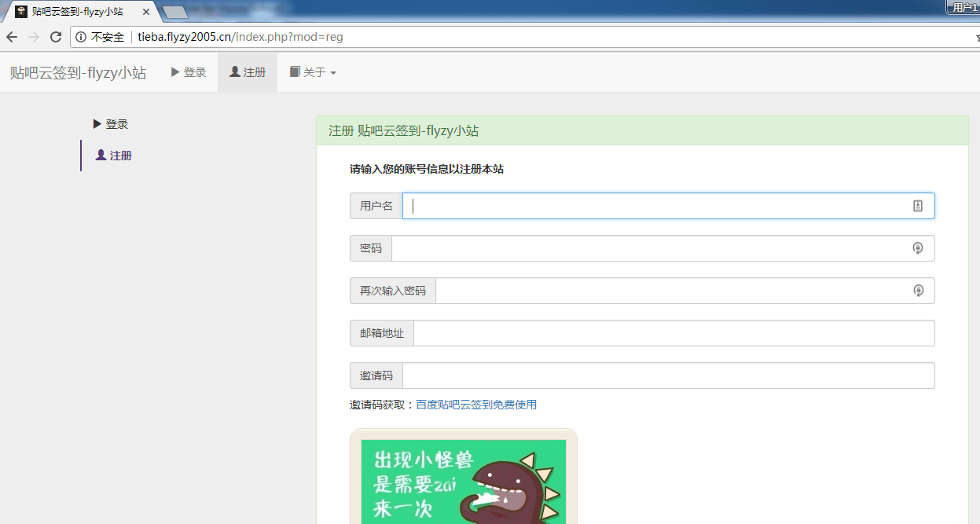Open the 贴吧云签到-flyzy小站 brand link in navbar
Screen dimensions: 980x524
click(78, 72)
